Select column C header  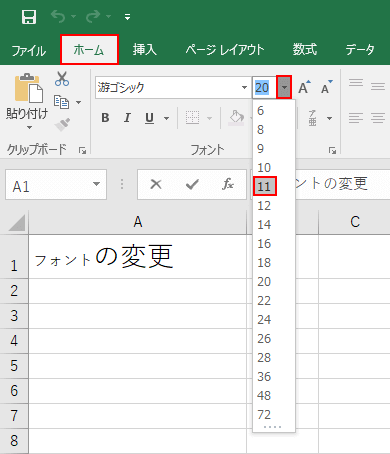pos(355,222)
